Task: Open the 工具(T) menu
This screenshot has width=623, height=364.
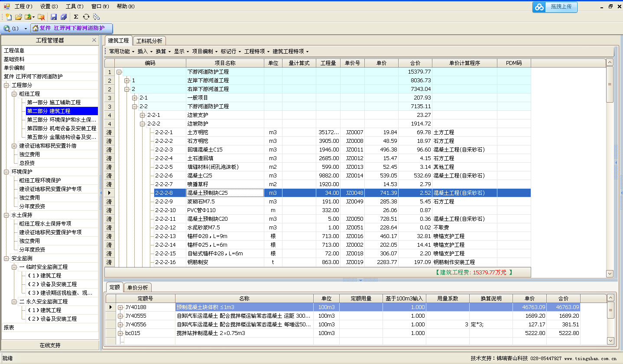Action: coord(75,6)
